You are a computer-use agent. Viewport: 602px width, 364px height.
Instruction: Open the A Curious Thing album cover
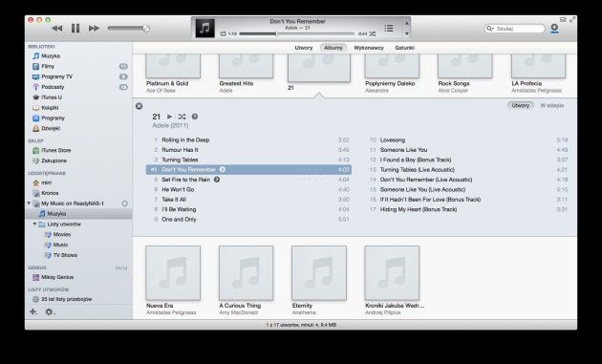(246, 273)
